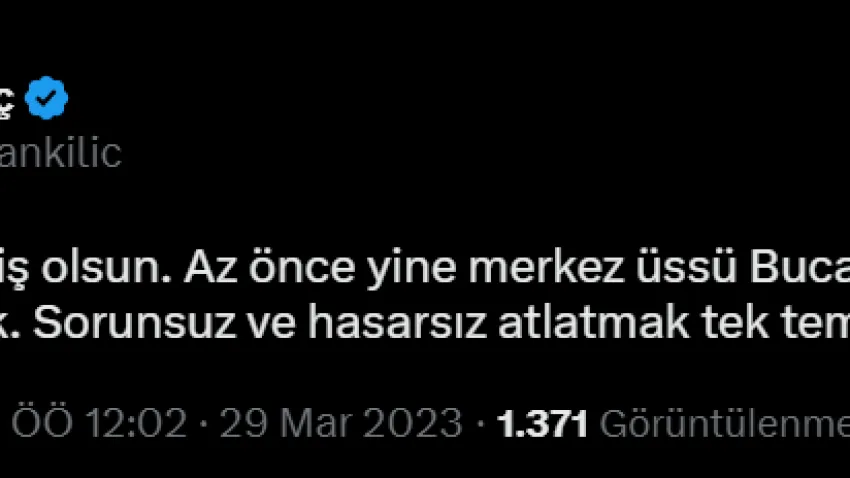Click the partial display name before badge
The height and width of the screenshot is (478, 850).
pos(7,102)
